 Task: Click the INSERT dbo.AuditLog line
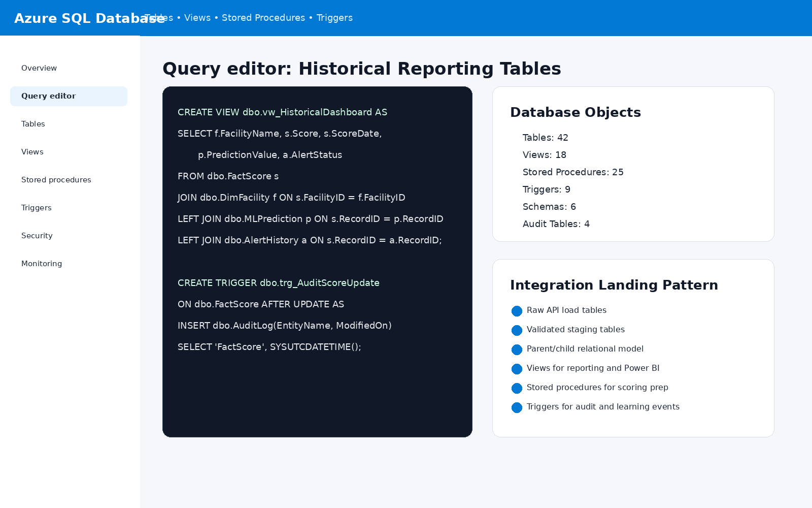285,326
